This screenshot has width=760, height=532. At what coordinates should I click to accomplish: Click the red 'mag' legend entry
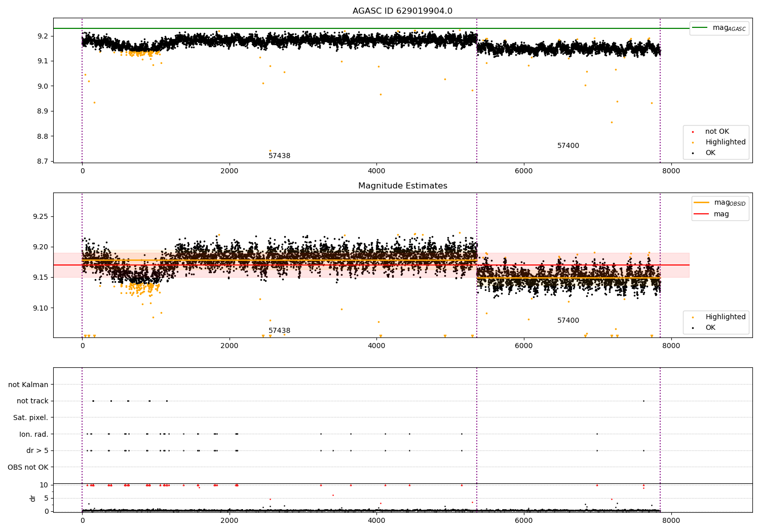[x=711, y=214]
